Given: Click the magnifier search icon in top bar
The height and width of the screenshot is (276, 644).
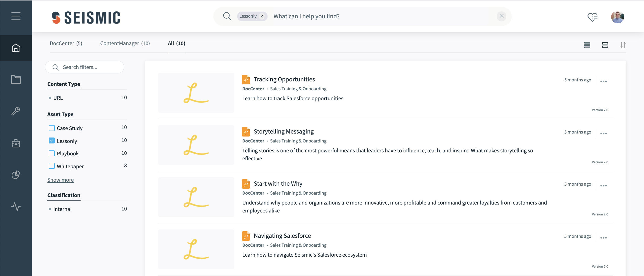Looking at the screenshot, I should tap(227, 16).
